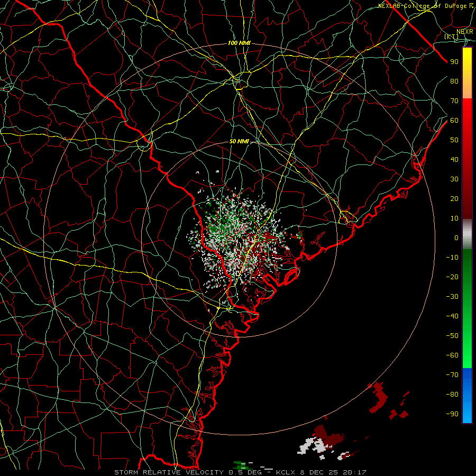The image size is (476, 476).
Task: Click the 20 value on velocity scale
Action: point(454,199)
